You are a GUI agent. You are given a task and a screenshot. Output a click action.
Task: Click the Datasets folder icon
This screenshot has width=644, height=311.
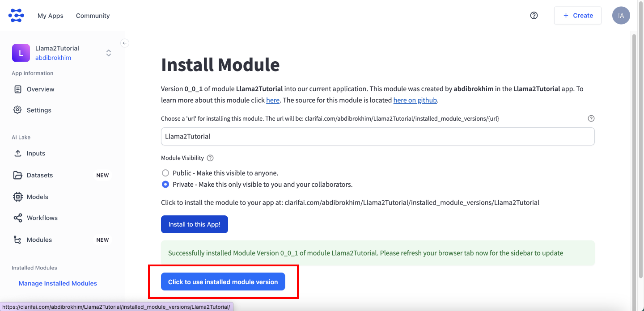coord(18,175)
